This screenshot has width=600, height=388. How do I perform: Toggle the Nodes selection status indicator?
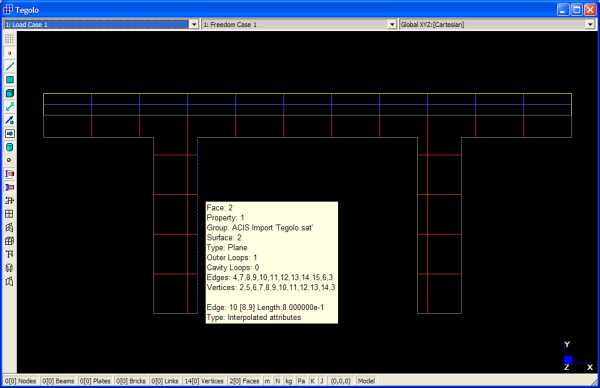point(21,381)
